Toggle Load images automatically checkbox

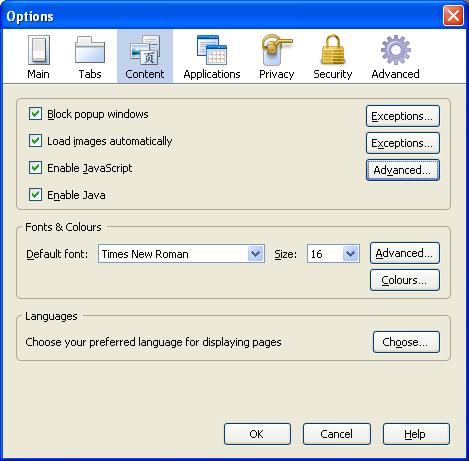tap(35, 141)
